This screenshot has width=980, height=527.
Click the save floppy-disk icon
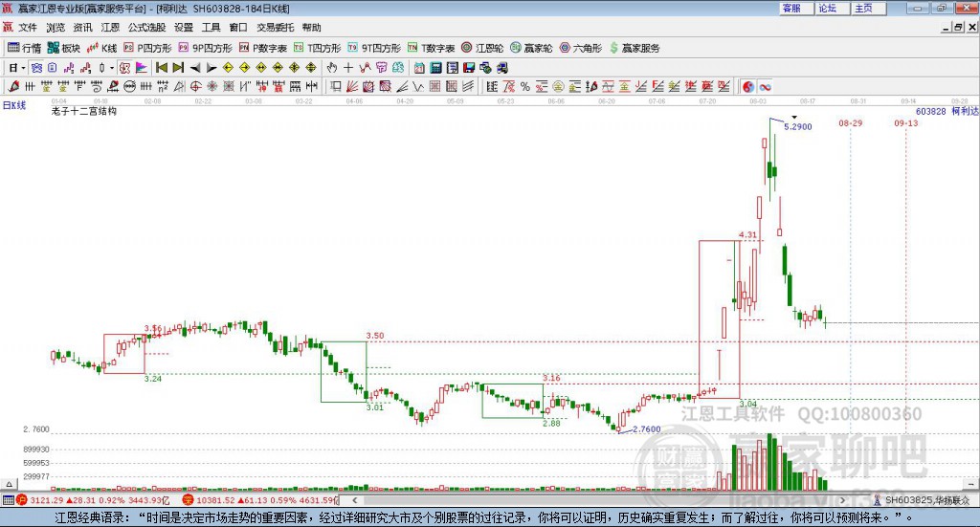pos(469,68)
